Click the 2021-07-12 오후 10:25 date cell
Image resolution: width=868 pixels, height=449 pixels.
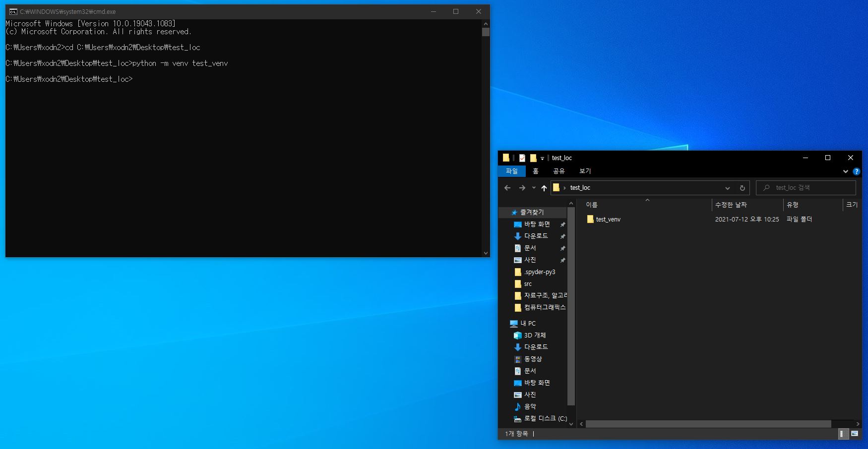tap(747, 219)
